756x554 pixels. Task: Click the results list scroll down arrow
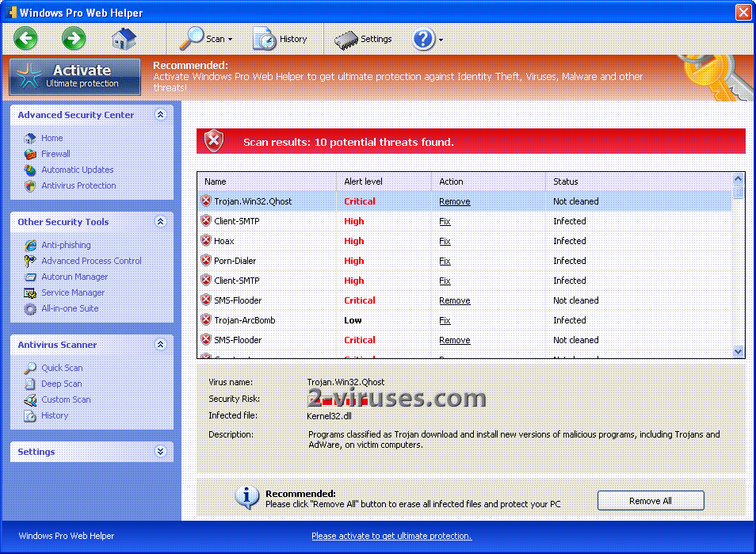click(738, 352)
